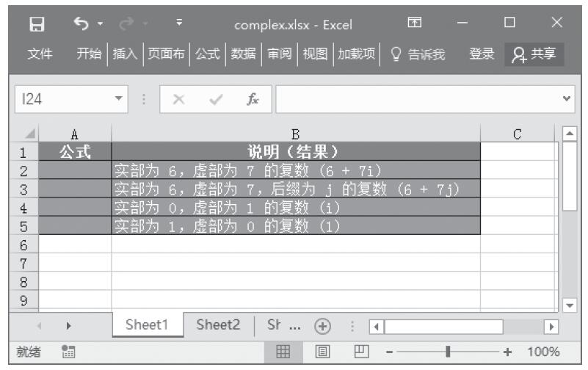Click the 登录 sign-in button
588x370 pixels.
pyautogui.click(x=482, y=53)
